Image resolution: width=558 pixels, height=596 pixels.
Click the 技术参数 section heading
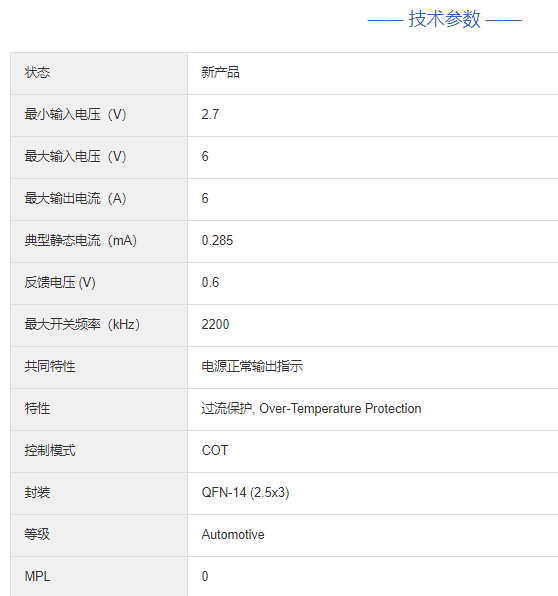click(x=444, y=19)
